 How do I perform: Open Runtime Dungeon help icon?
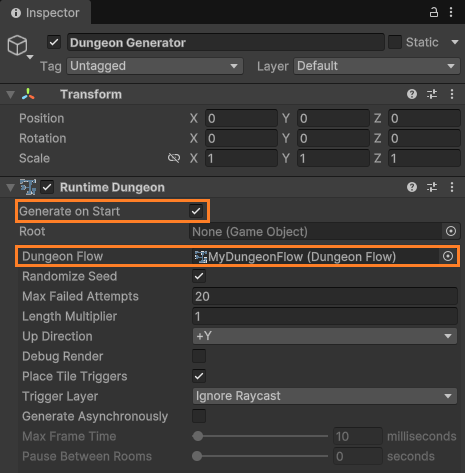click(412, 187)
